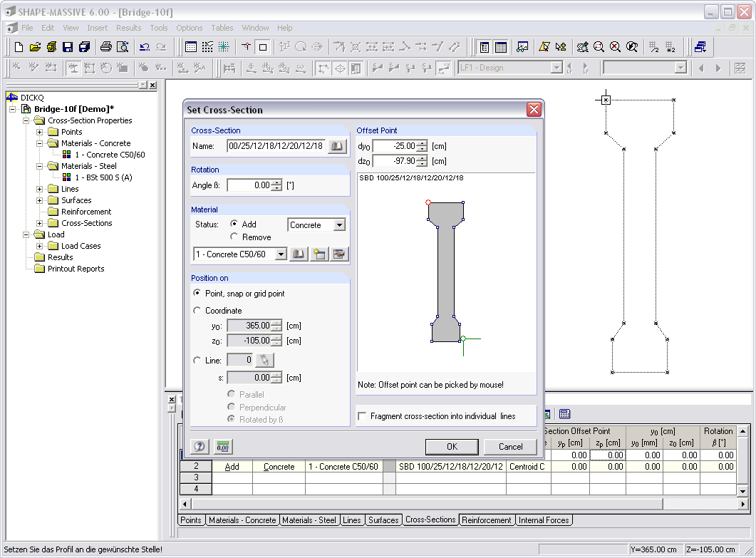Click the edit material icon
The width and height of the screenshot is (756, 558).
[x=338, y=254]
